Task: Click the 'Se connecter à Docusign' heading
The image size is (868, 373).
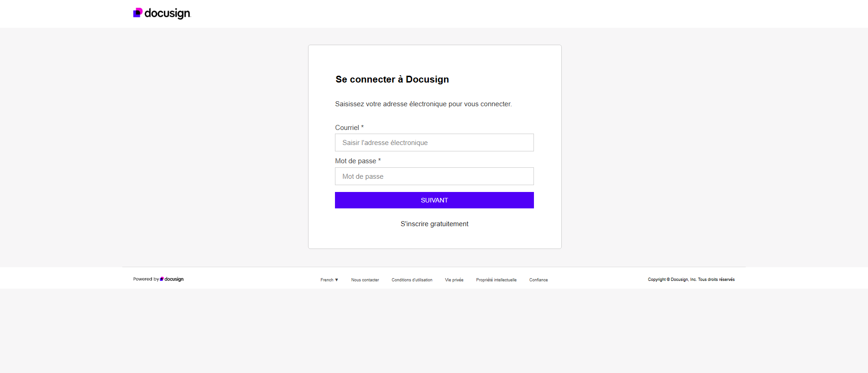Action: 392,79
